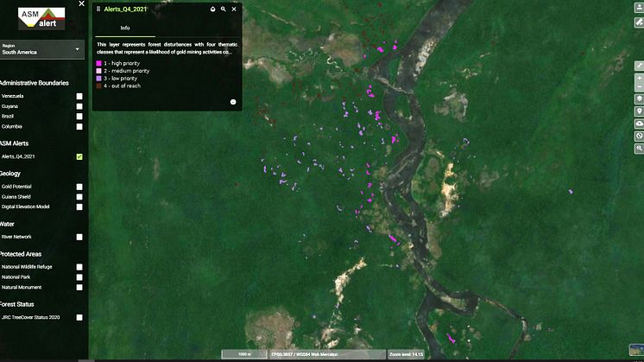The height and width of the screenshot is (362, 644).
Task: Enable the Venezuela boundary checkbox
Action: click(x=79, y=96)
